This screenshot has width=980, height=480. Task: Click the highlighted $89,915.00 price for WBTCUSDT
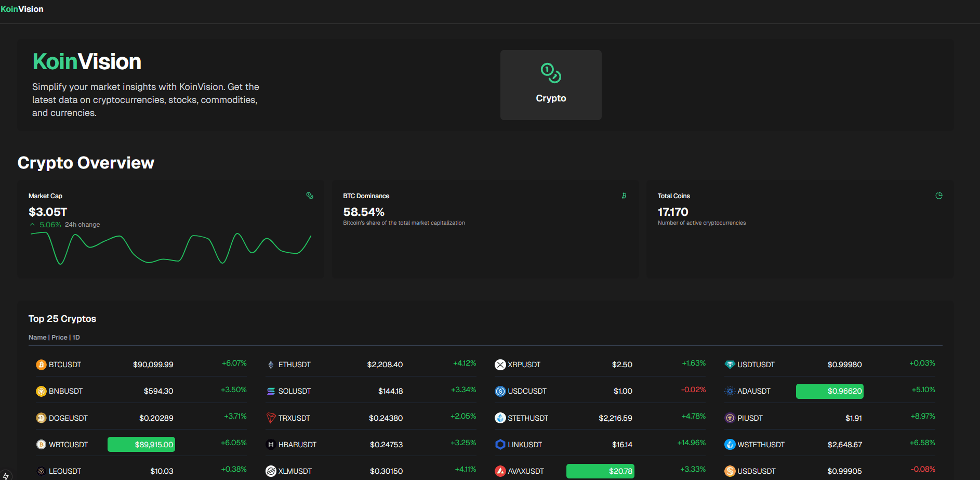click(x=141, y=444)
